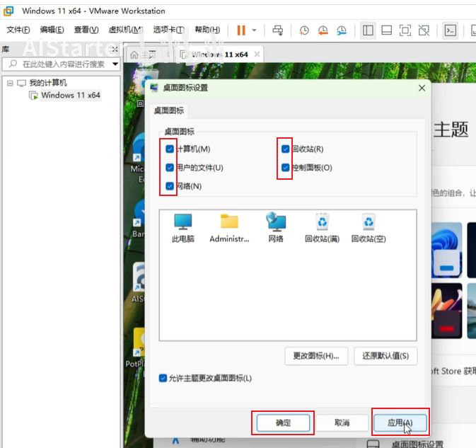Open the 帮助(H) menu

coord(205,30)
